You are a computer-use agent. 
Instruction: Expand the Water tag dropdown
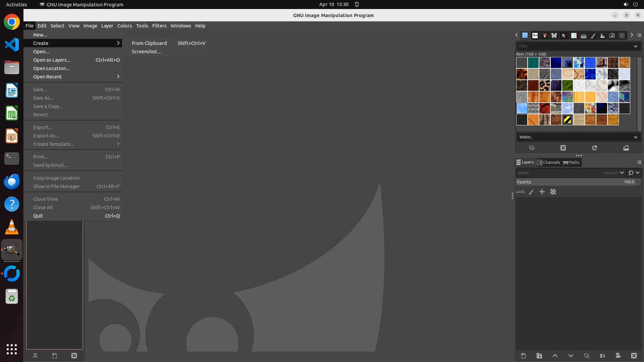[635, 137]
